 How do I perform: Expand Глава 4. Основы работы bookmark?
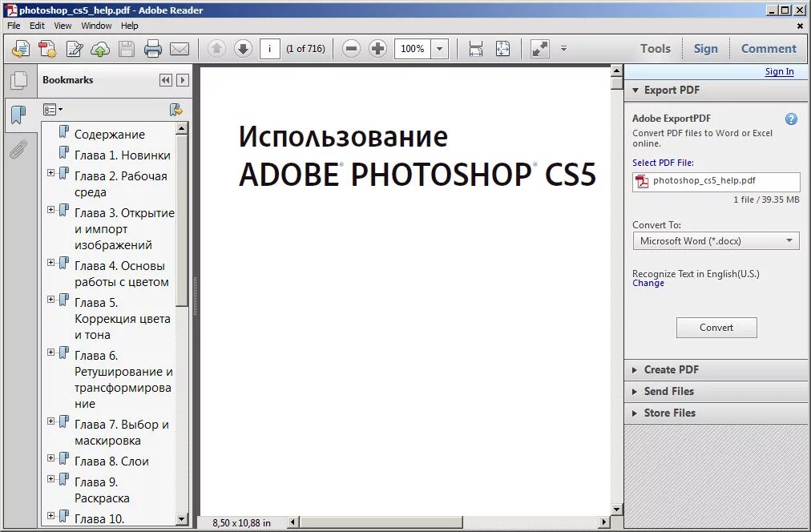pyautogui.click(x=50, y=262)
